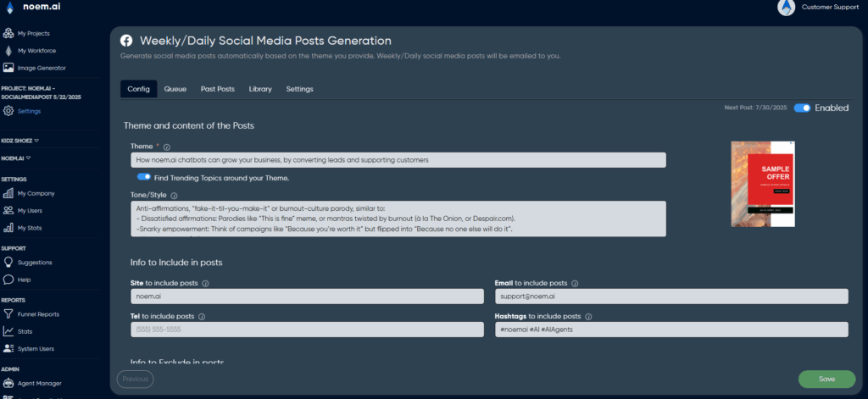Click the Facebook icon beside page title
The height and width of the screenshot is (399, 868).
127,41
